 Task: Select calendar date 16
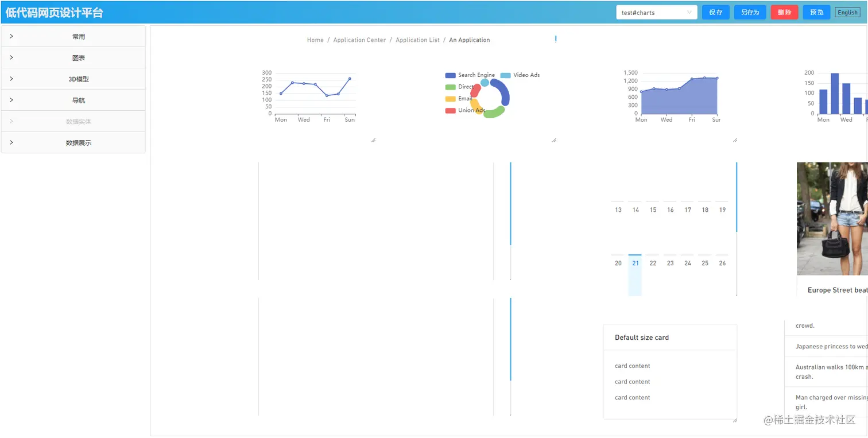[670, 210]
